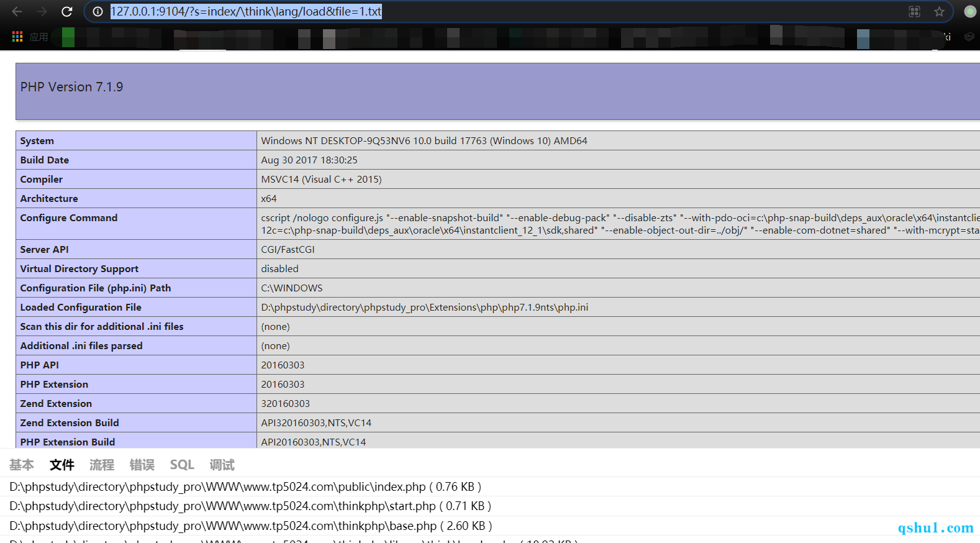Switch to the 调试 debug tab
Image resolution: width=980 pixels, height=543 pixels.
point(222,465)
